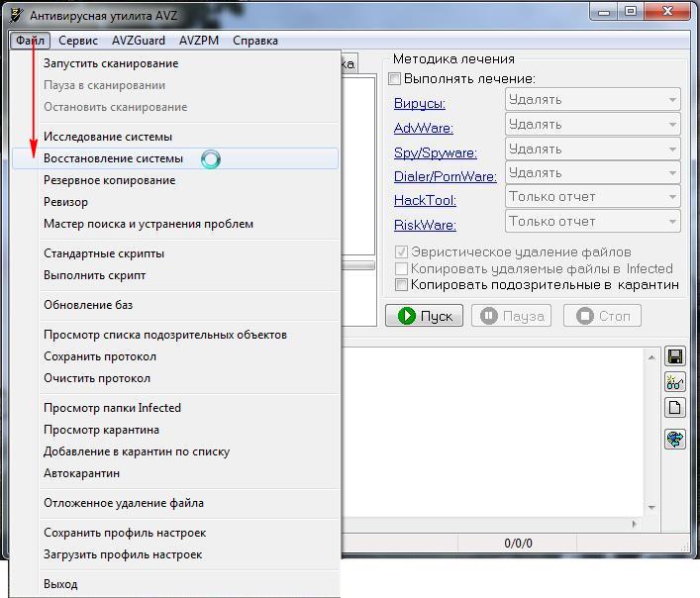Choose Выполнить скрипт menu entry
This screenshot has width=700, height=598.
(175, 275)
